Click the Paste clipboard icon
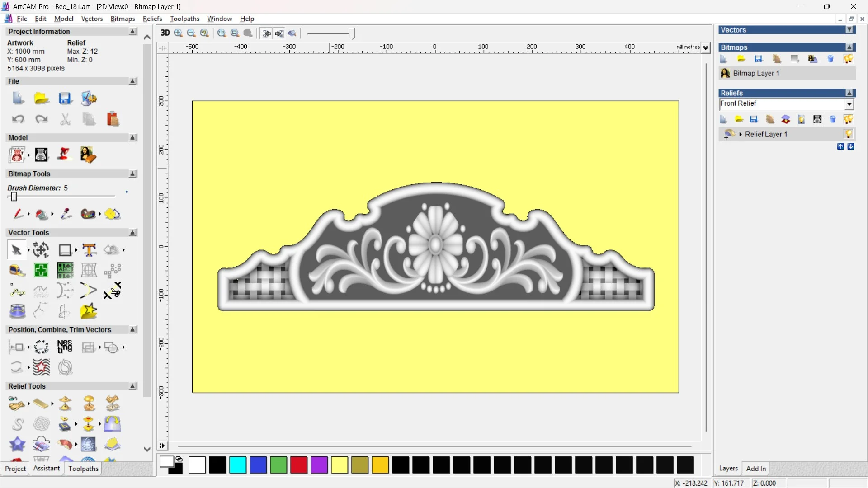 (x=113, y=119)
